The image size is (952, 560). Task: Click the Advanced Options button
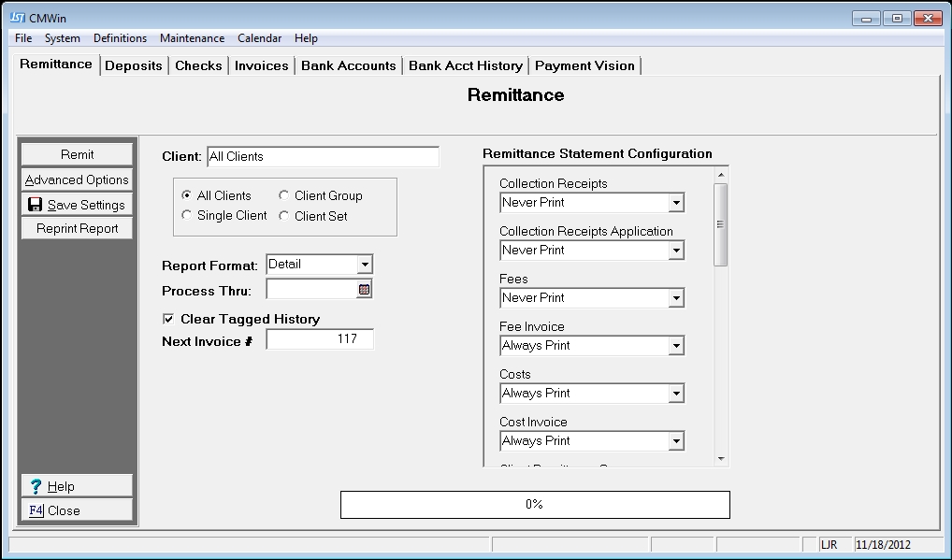[77, 179]
